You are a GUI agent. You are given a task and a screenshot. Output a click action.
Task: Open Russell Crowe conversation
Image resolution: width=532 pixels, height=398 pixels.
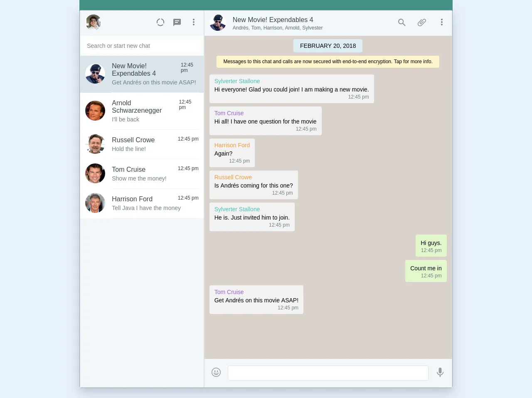pos(142,144)
